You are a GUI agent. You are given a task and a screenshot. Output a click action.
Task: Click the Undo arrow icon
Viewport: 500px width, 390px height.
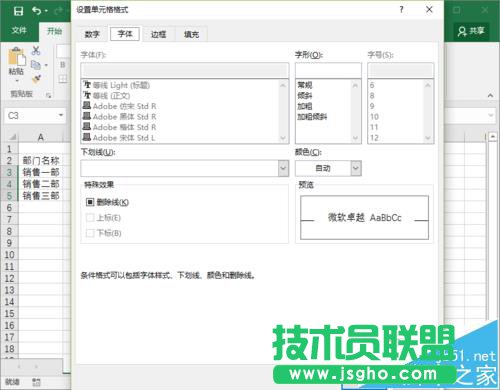pos(36,11)
